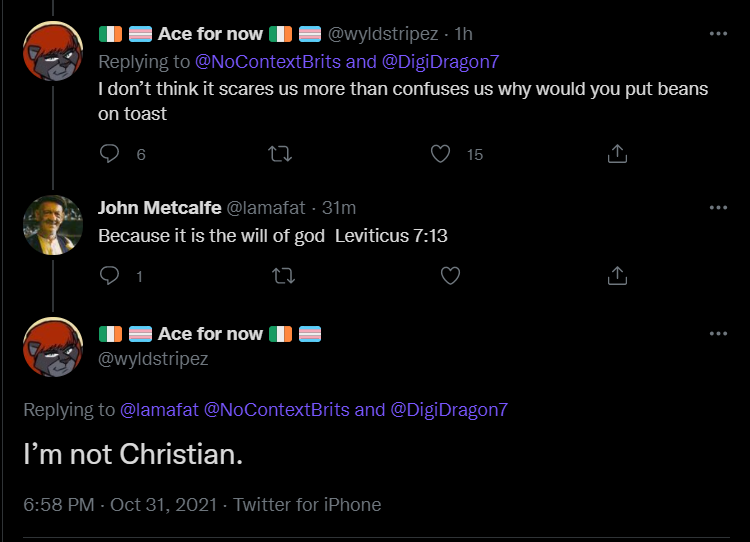
Task: Like the beans on toast tweet
Action: point(440,154)
